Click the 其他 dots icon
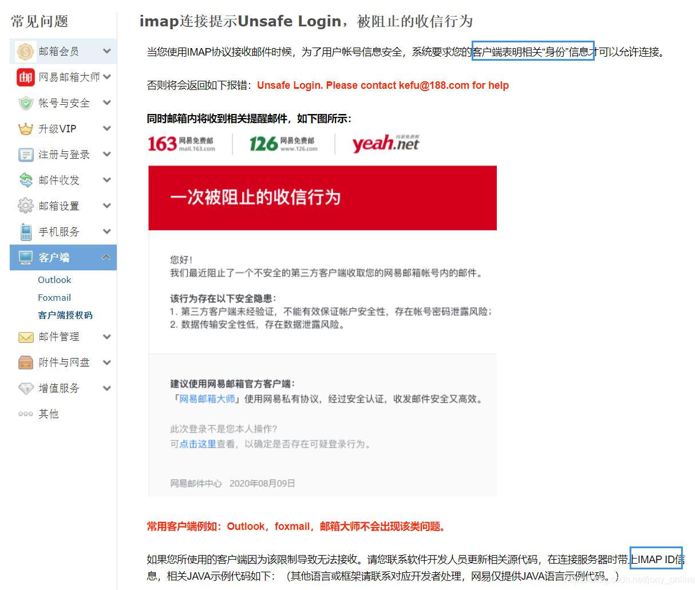This screenshot has height=590, width=700. [26, 414]
